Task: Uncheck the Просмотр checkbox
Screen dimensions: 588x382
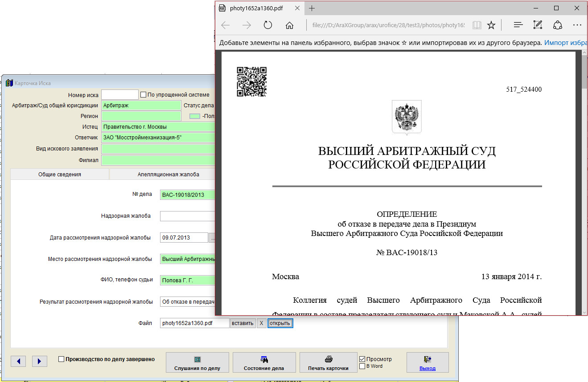Action: coord(362,359)
